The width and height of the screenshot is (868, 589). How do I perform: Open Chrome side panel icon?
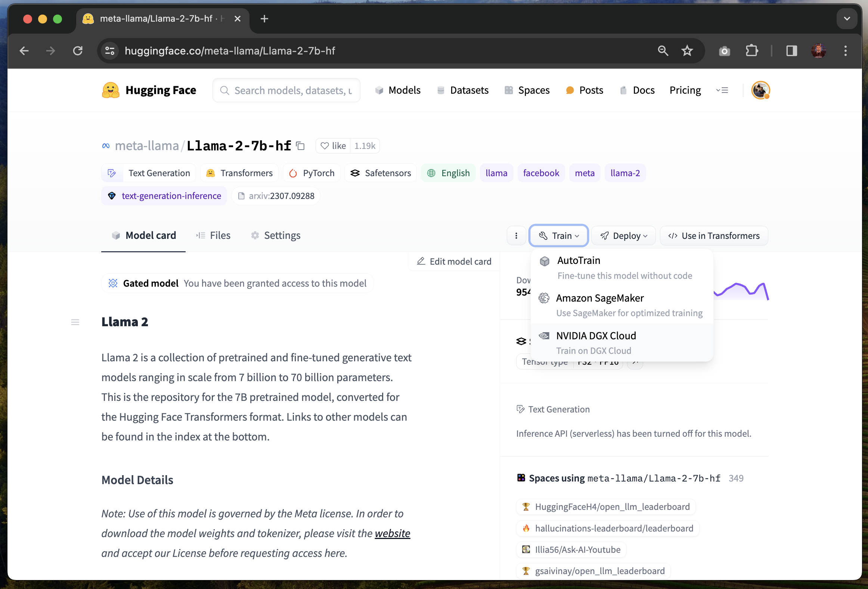pos(791,51)
